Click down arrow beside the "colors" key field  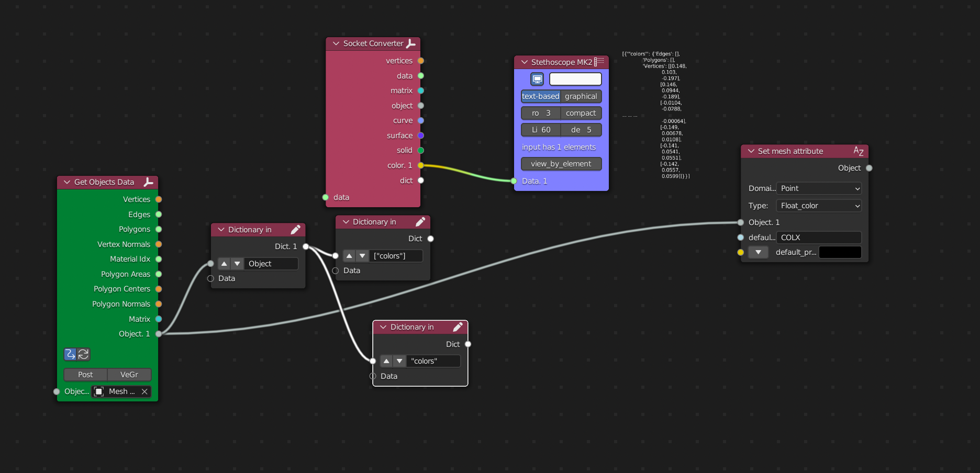pyautogui.click(x=399, y=361)
